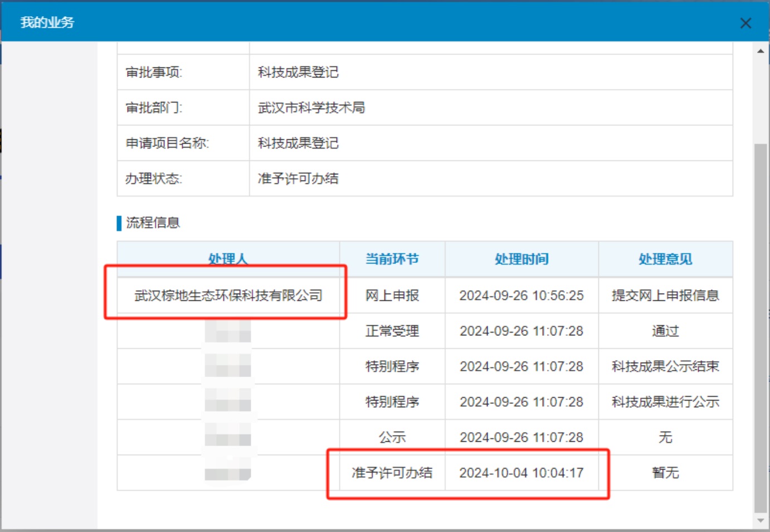Viewport: 770px width, 532px height.
Task: Click 武汉棕地生态环保科技有限公司 in the handler column
Action: [228, 295]
